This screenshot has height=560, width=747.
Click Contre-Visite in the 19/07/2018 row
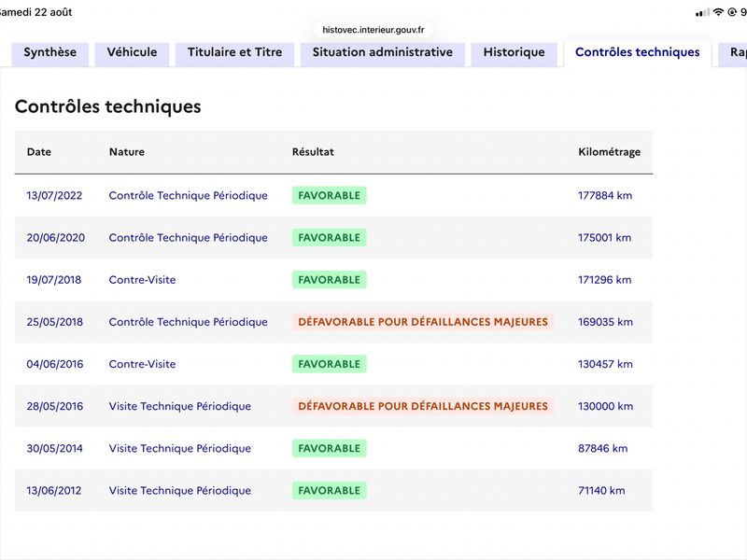pos(143,280)
